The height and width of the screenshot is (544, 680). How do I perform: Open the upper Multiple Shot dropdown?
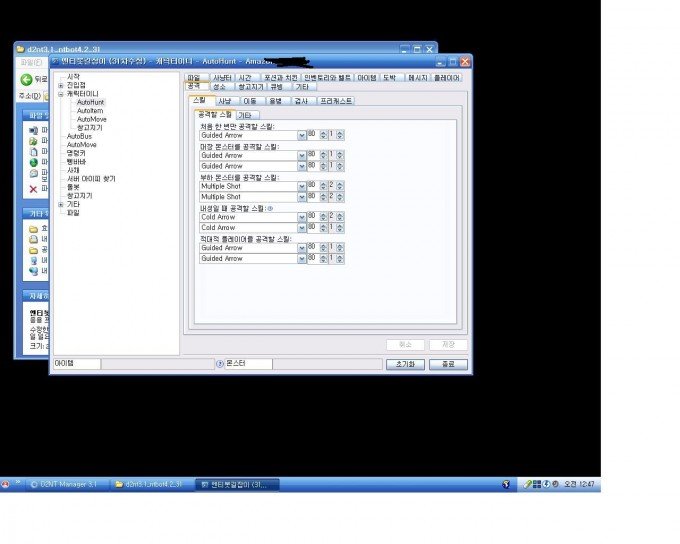301,186
